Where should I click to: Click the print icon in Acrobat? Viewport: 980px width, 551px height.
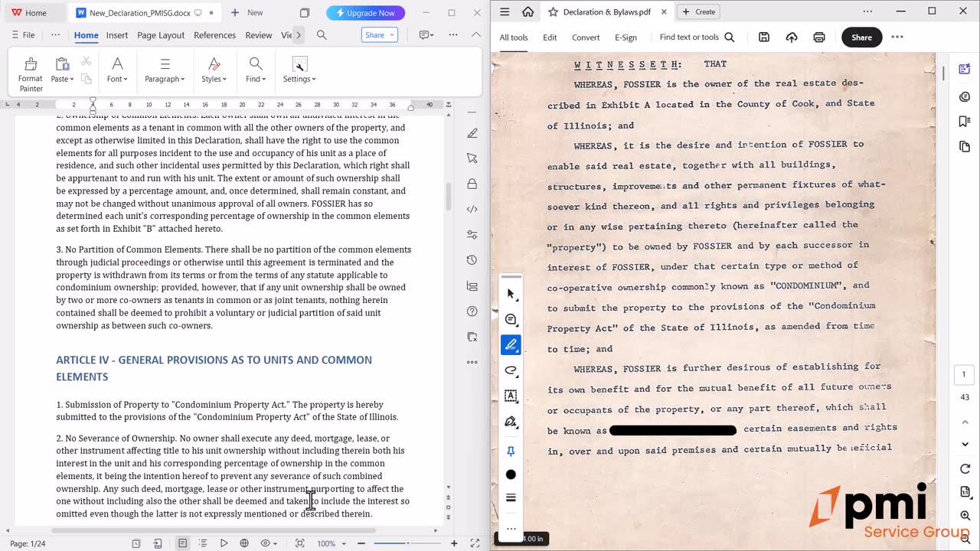click(819, 37)
